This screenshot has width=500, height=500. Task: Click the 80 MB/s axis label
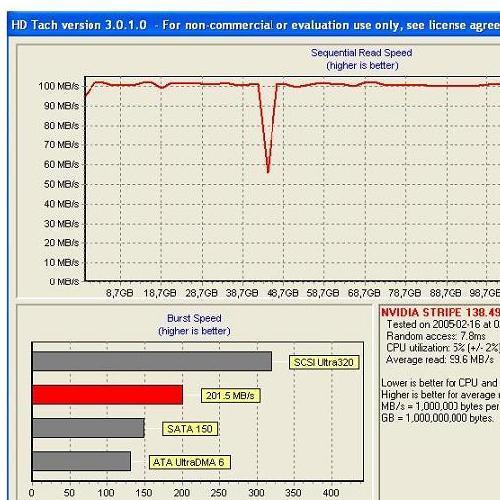coord(61,126)
